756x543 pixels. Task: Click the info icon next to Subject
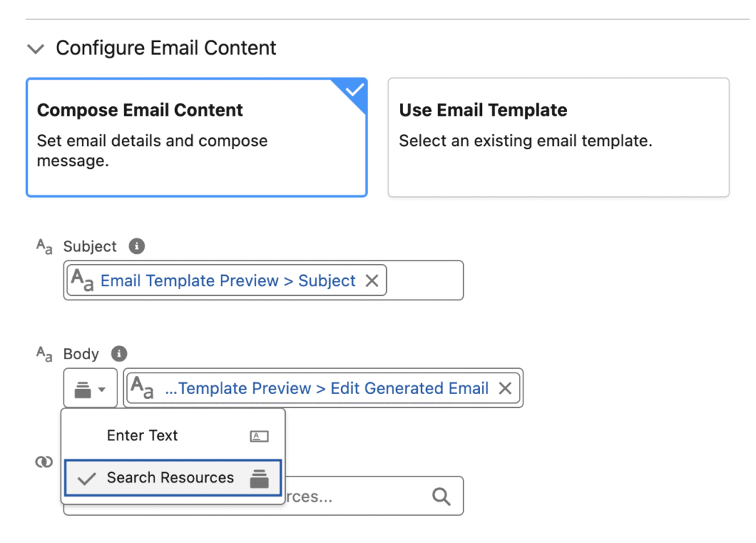(x=135, y=246)
